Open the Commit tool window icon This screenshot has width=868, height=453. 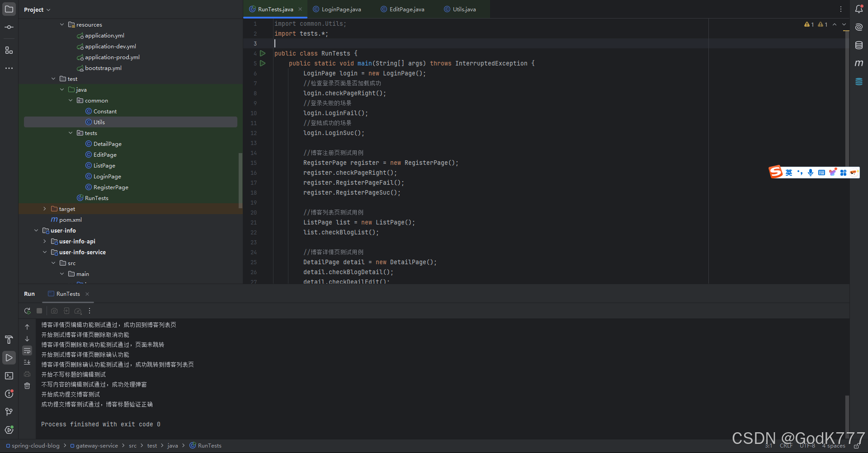pyautogui.click(x=9, y=27)
